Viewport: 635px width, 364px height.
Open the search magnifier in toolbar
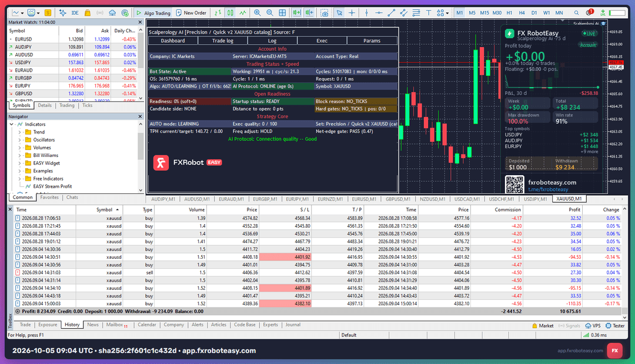[576, 12]
